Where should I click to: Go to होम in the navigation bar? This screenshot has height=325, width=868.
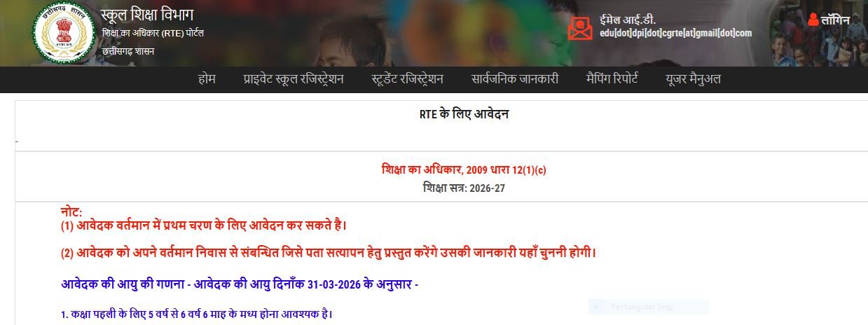207,79
